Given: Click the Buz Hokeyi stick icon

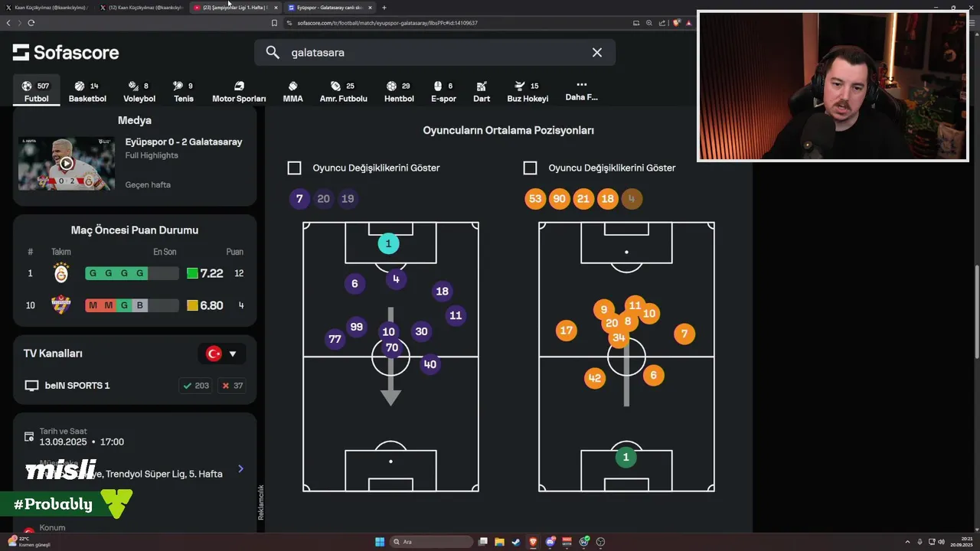Looking at the screenshot, I should 520,86.
